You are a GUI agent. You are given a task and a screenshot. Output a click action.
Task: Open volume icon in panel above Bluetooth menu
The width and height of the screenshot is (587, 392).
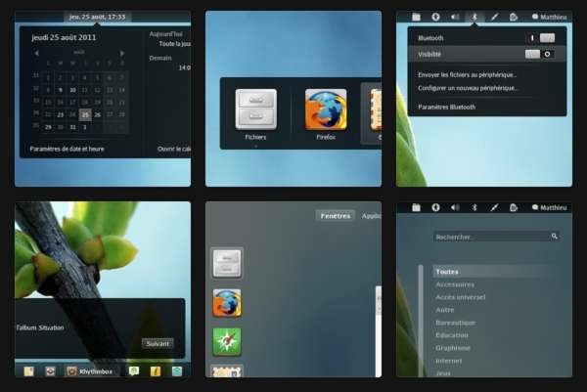tap(455, 17)
